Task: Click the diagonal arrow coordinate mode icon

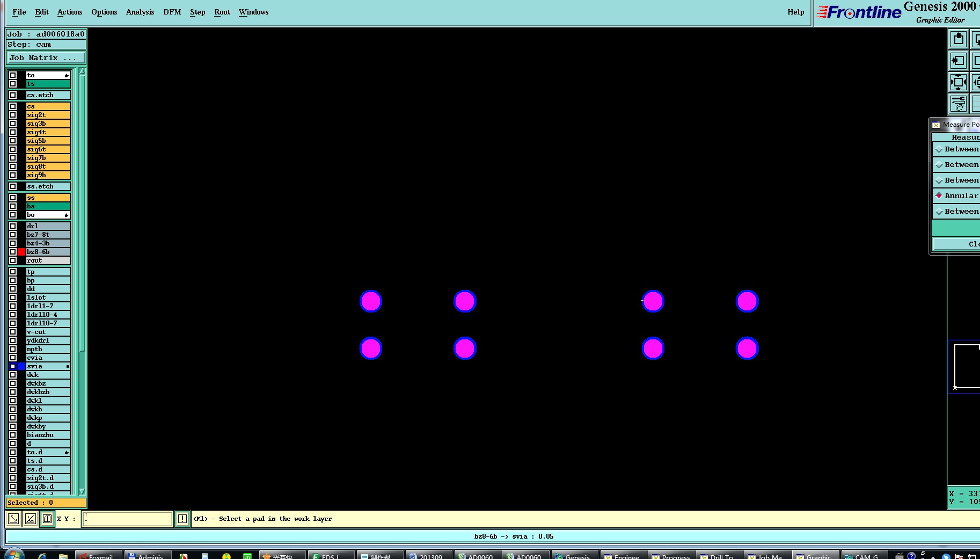Action: pyautogui.click(x=13, y=519)
